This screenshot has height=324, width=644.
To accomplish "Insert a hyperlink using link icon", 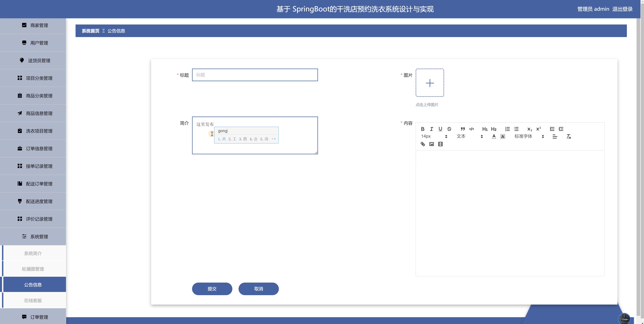I will pos(423,144).
